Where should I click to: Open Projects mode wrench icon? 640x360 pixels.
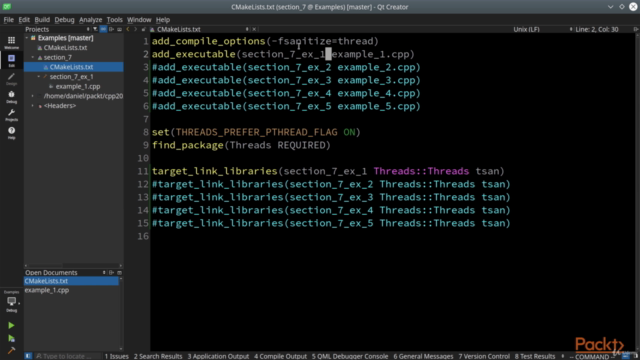pyautogui.click(x=11, y=115)
